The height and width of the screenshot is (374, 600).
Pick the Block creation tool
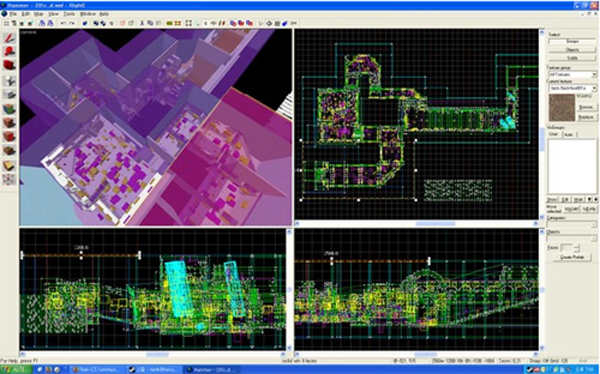point(9,95)
